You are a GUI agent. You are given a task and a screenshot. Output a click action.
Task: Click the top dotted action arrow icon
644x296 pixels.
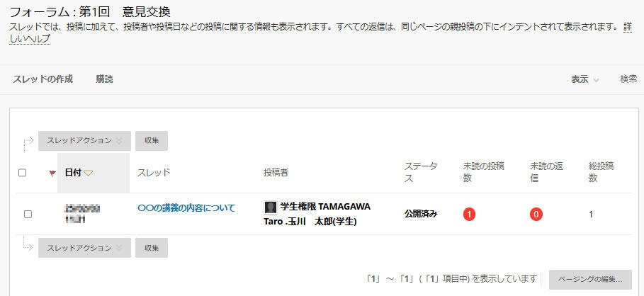[x=28, y=143]
